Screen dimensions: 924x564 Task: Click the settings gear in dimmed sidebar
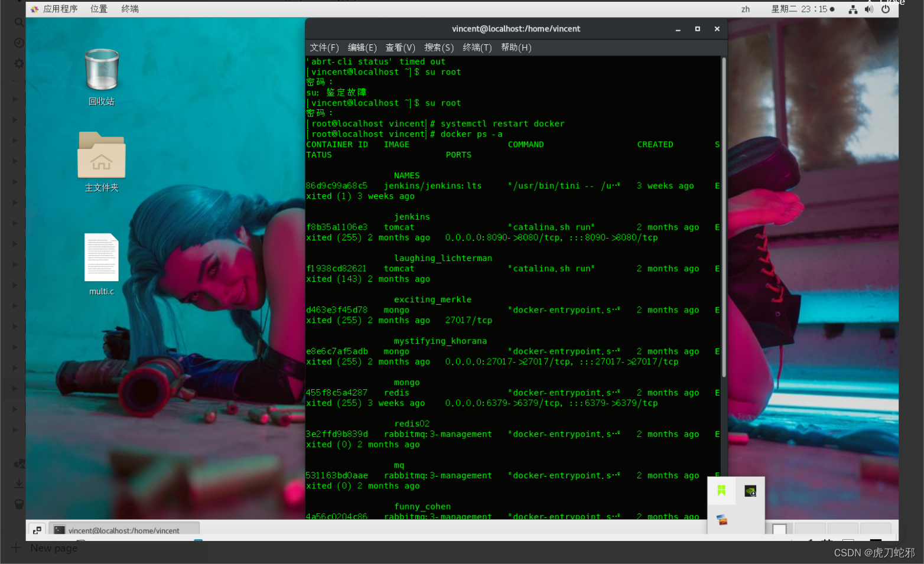pos(19,63)
